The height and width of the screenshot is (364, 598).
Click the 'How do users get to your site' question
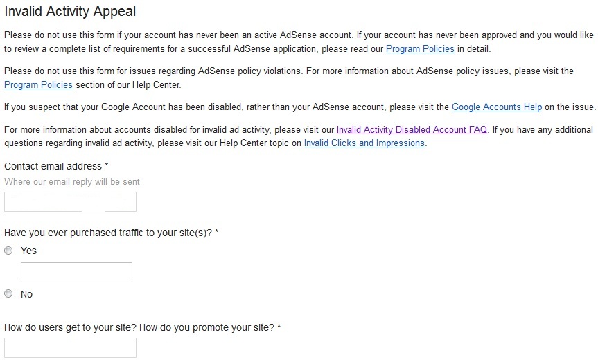click(142, 327)
